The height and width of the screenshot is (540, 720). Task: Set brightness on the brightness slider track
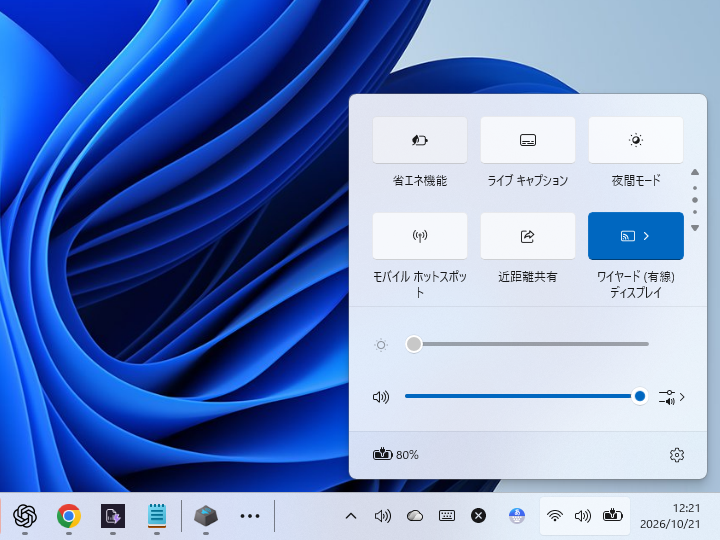(x=527, y=344)
